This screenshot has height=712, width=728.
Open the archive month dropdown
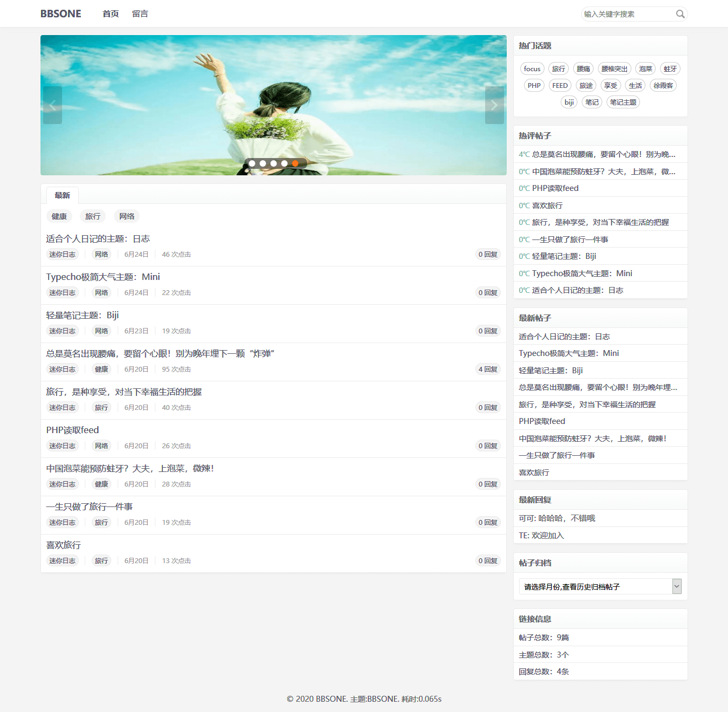click(600, 586)
